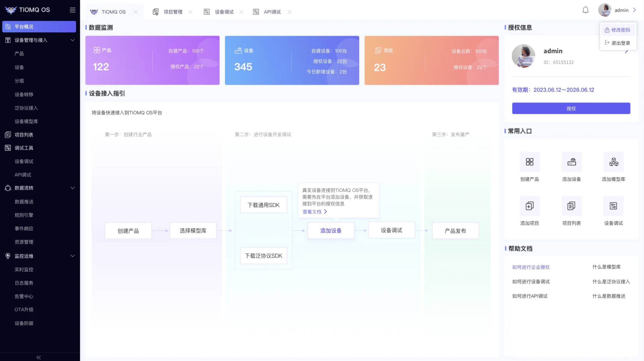Collapse the 监控运维 sidebar group
644x361 pixels.
[x=72, y=256]
